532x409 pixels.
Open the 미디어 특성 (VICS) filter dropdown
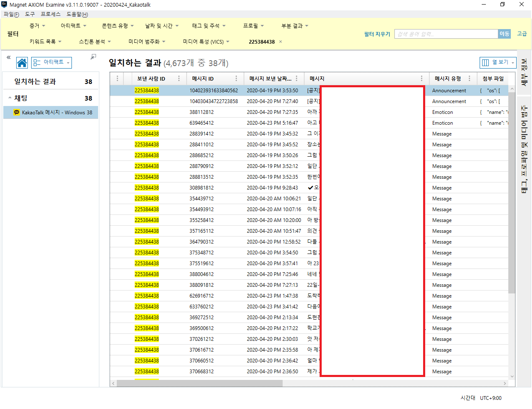pos(206,42)
